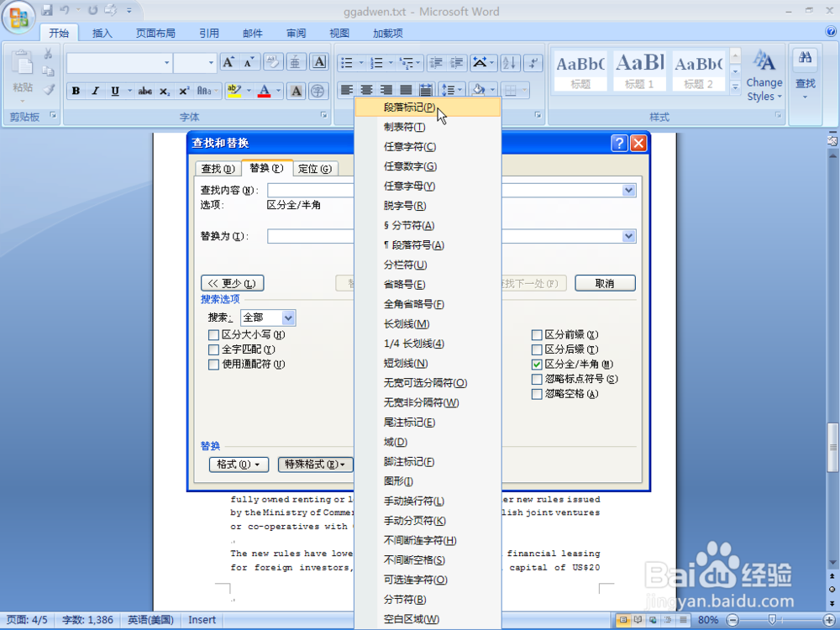Screen dimensions: 840x630
Task: Apply subscript formatting
Action: tap(166, 90)
